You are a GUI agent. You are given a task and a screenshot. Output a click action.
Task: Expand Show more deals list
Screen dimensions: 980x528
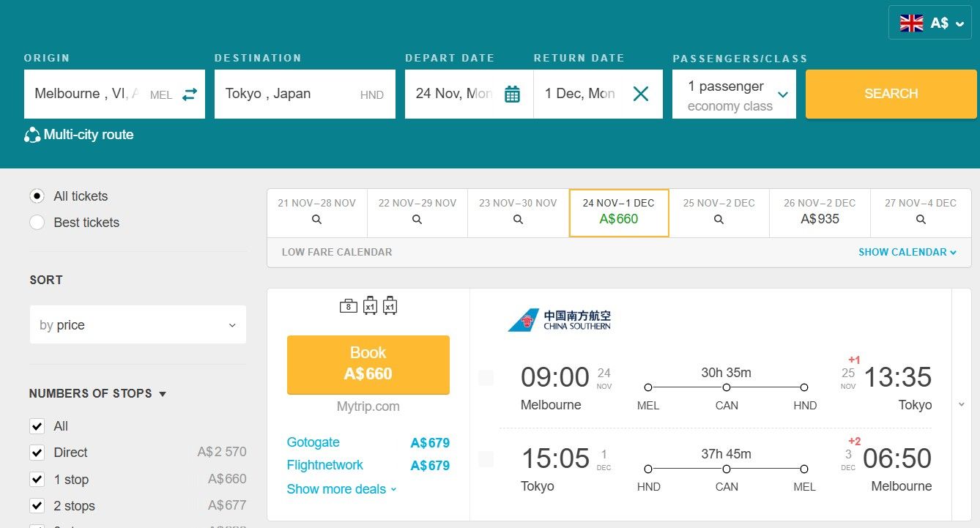(x=341, y=489)
